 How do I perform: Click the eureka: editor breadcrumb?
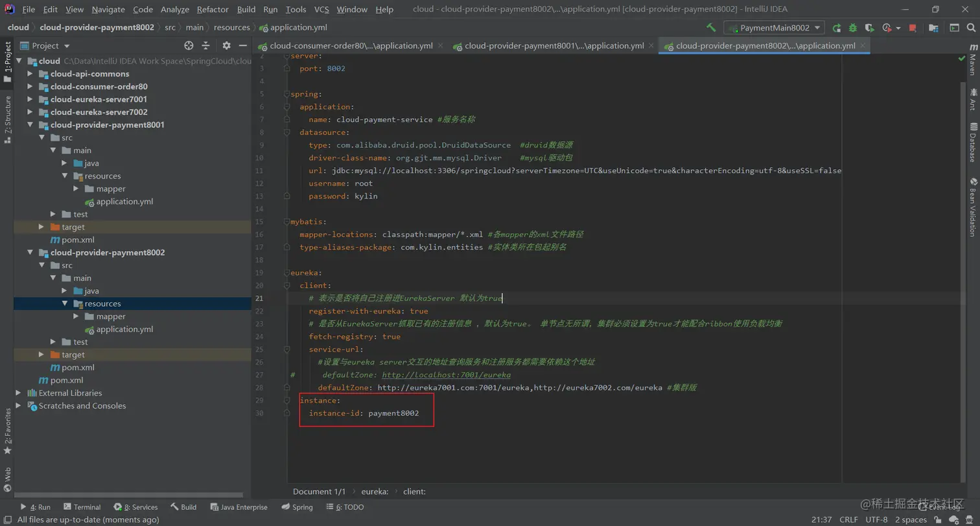[x=374, y=492]
